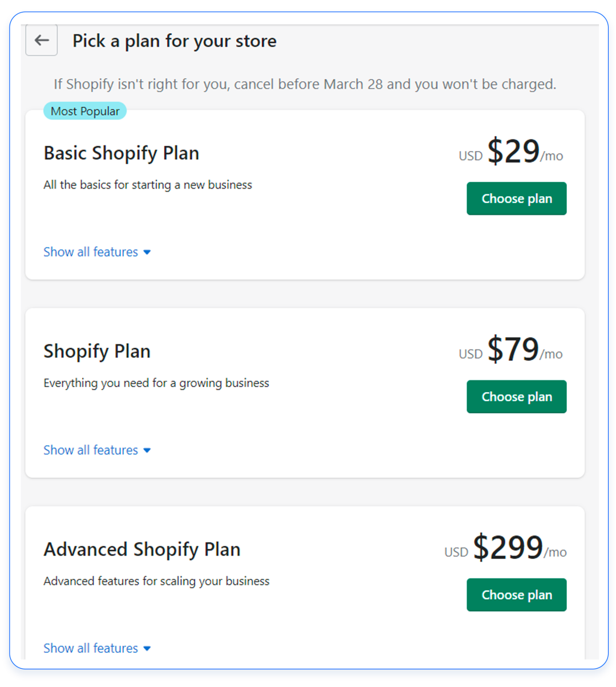Image resolution: width=616 pixels, height=687 pixels.
Task: Click the $29 per month price
Action: pyautogui.click(x=513, y=152)
